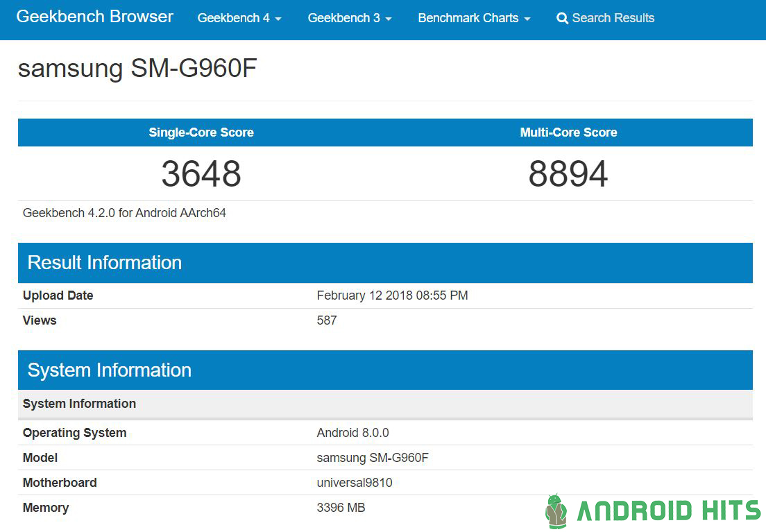Viewport: 766px width, 532px height.
Task: Click the Search Results magnifier icon
Action: [562, 19]
